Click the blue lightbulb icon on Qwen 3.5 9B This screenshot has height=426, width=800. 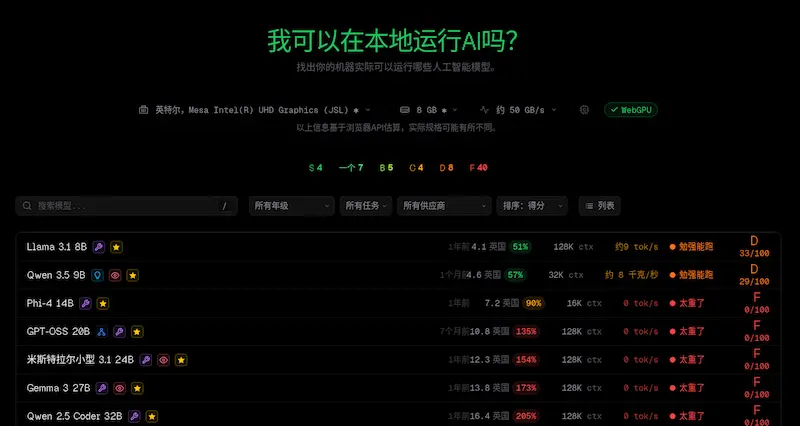pos(97,275)
